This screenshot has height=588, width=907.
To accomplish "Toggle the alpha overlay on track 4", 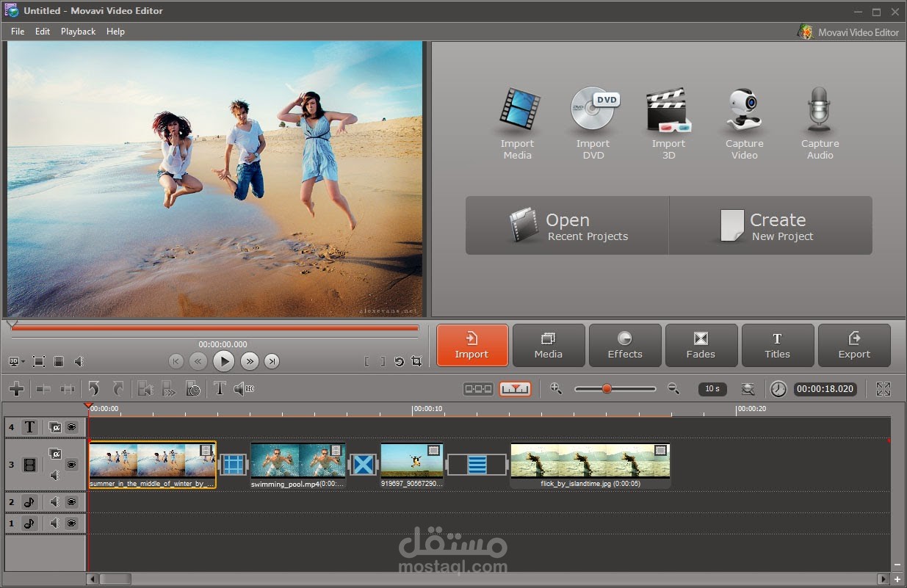I will pos(55,427).
